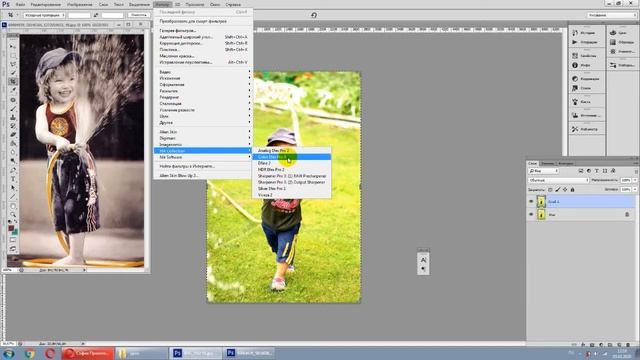Swap width and height in options bar
The width and height of the screenshot is (640, 360).
point(96,15)
